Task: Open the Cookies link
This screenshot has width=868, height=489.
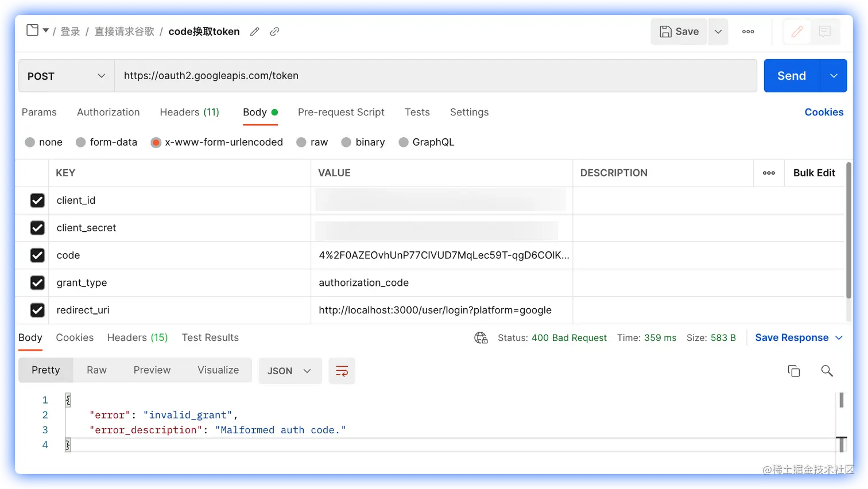Action: coord(824,112)
